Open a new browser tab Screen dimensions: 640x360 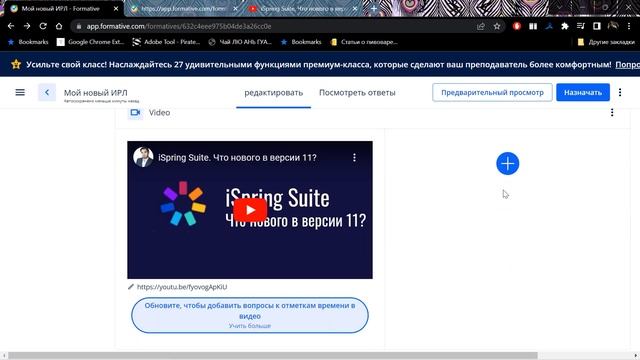click(x=373, y=9)
